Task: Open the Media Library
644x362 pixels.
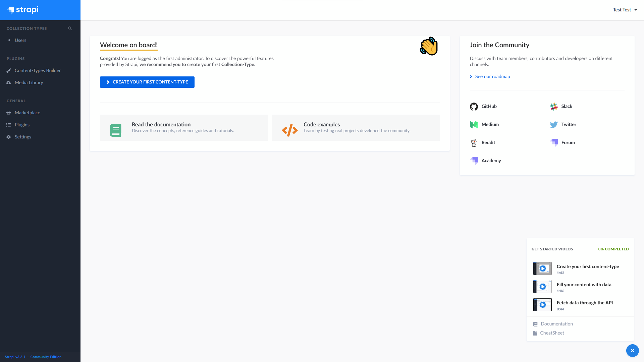Action: (29, 82)
